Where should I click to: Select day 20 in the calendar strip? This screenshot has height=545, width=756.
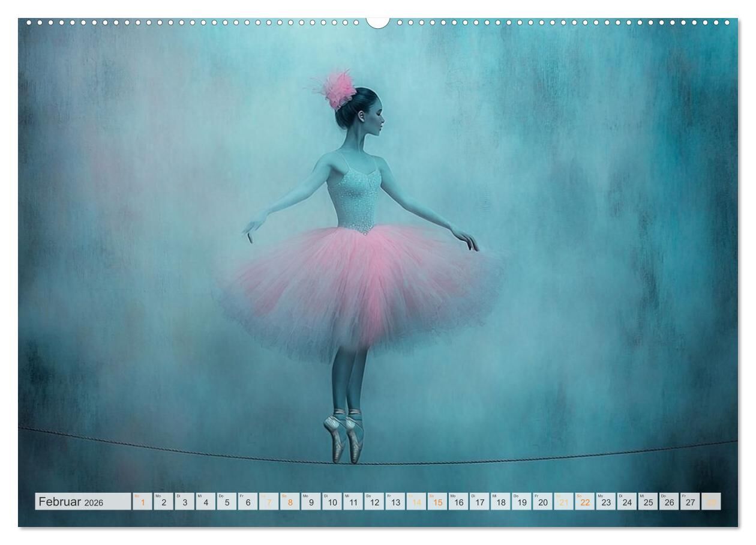point(542,502)
